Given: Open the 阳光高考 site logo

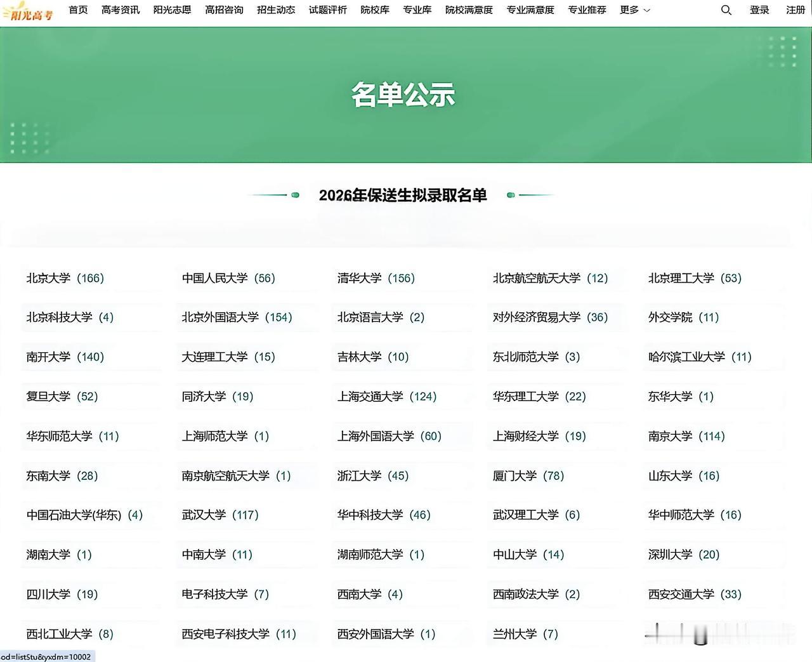Looking at the screenshot, I should pos(27,13).
